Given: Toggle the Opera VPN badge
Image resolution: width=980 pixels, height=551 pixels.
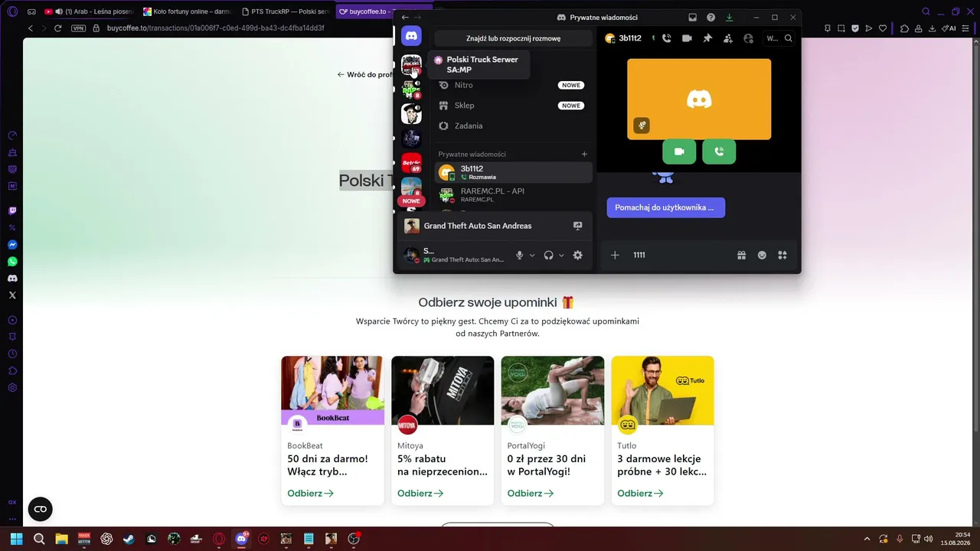Looking at the screenshot, I should coord(78,28).
